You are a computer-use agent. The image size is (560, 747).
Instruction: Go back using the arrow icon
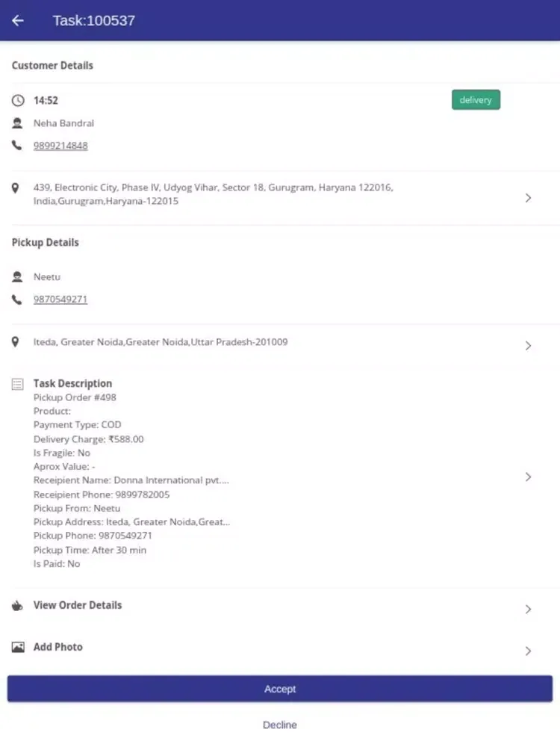[x=18, y=21]
